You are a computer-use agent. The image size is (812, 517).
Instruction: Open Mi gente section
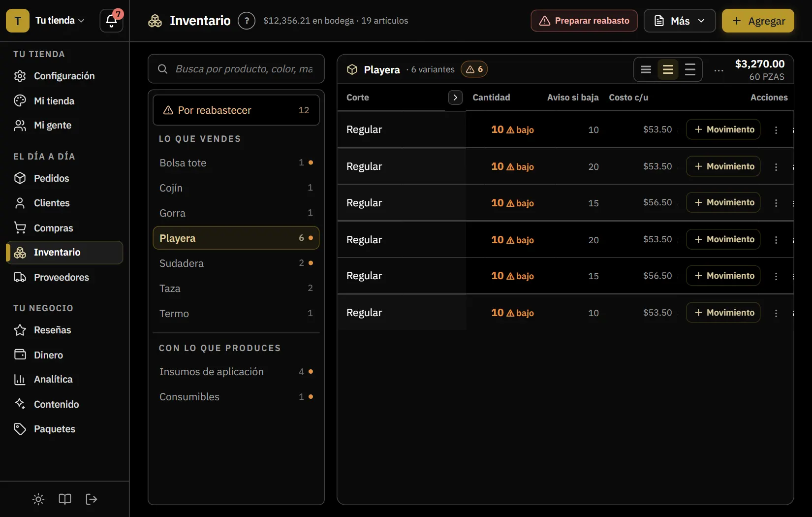(64, 126)
